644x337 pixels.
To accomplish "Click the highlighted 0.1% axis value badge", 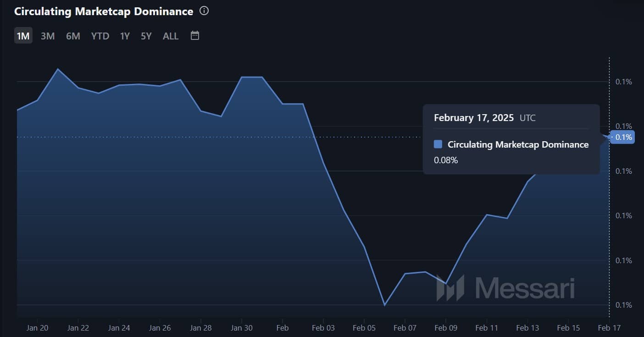I will [622, 137].
